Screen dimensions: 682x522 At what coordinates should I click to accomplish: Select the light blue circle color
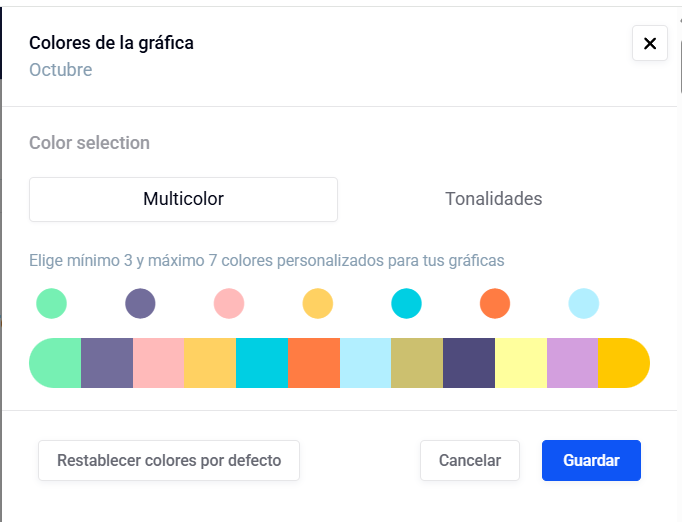click(583, 303)
